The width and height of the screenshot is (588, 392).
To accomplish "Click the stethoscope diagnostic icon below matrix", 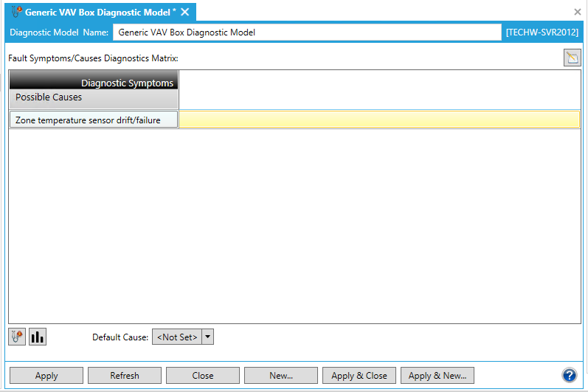I will [16, 337].
